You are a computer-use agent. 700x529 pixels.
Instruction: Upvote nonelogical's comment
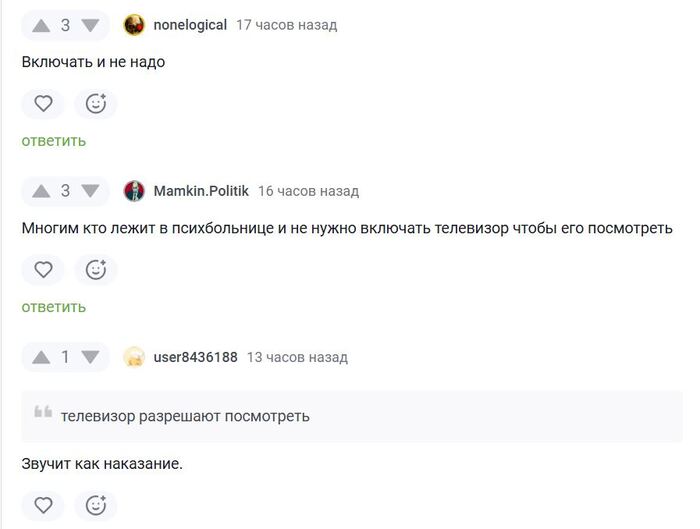(41, 25)
